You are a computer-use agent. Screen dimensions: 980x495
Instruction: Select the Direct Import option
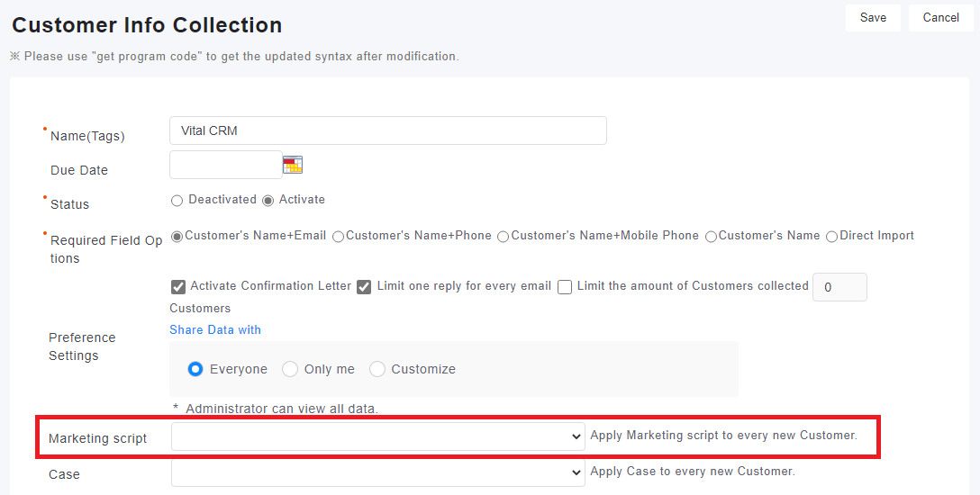[x=831, y=237]
